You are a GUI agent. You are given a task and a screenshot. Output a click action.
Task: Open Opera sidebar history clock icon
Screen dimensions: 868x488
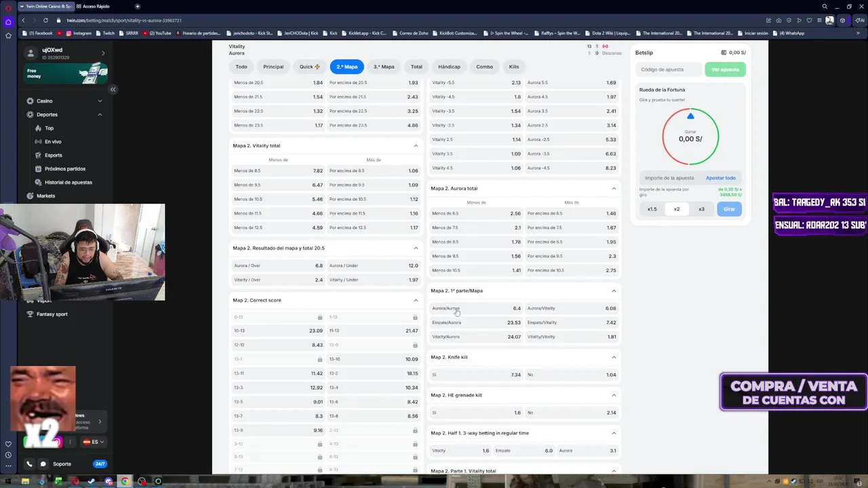(x=8, y=455)
